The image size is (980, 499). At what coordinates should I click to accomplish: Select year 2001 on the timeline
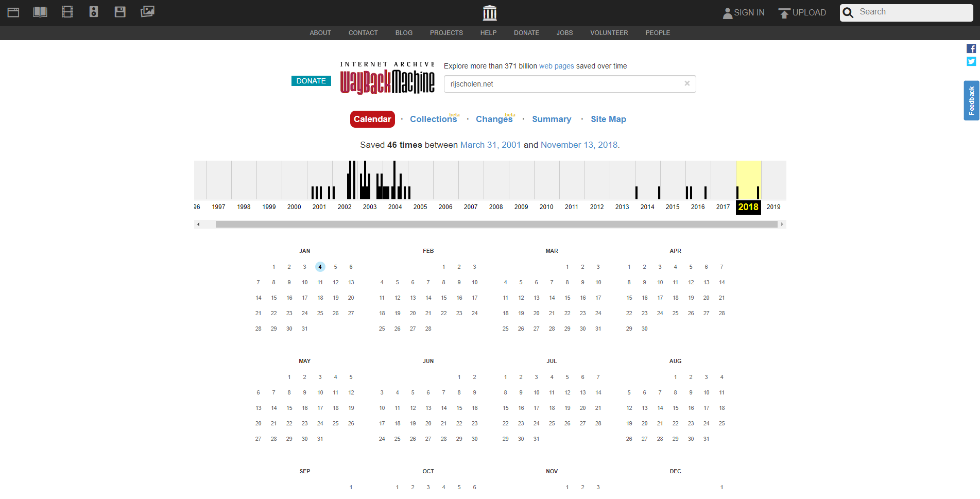tap(319, 207)
